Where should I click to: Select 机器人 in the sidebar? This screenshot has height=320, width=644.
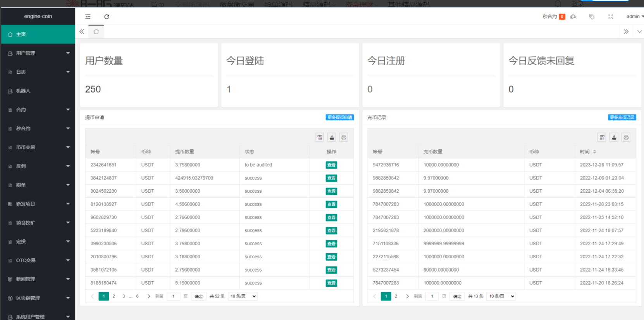[x=38, y=91]
